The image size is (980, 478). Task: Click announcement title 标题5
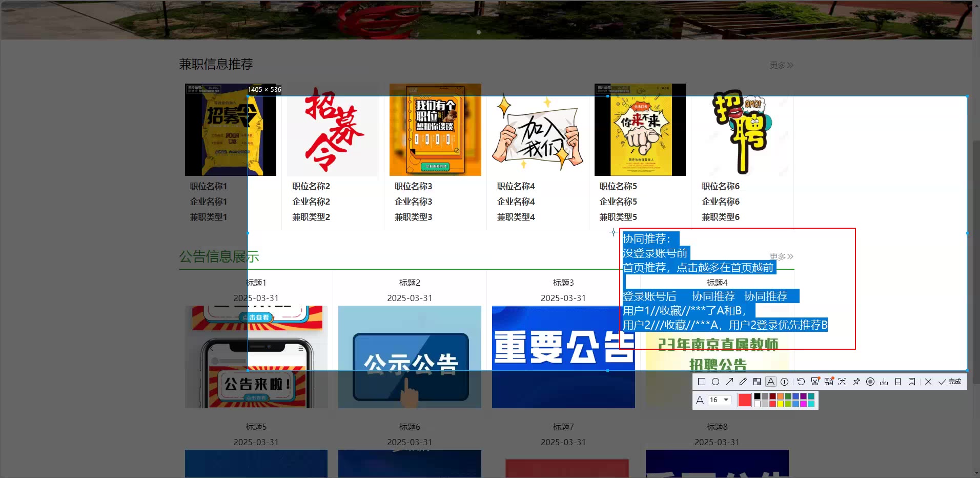(x=256, y=427)
